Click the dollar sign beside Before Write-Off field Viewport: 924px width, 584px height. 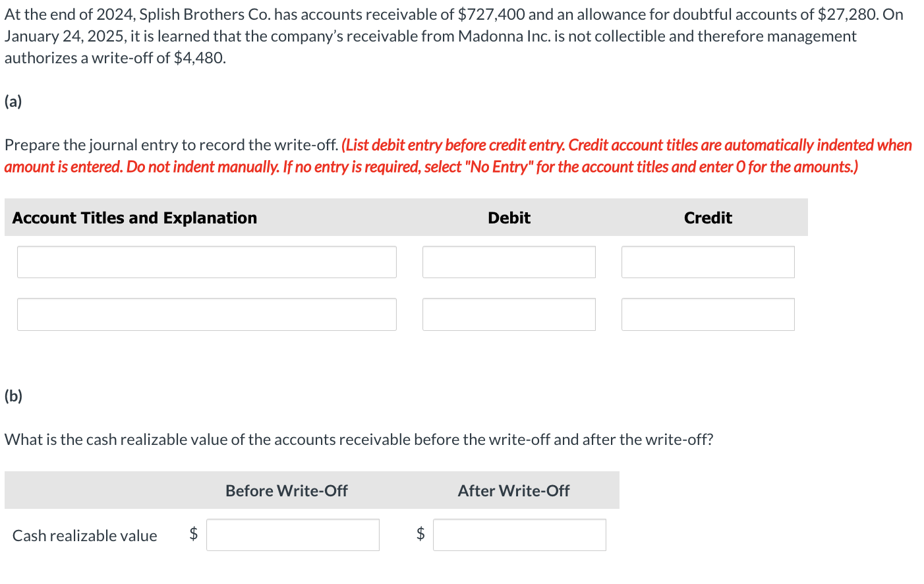(193, 535)
